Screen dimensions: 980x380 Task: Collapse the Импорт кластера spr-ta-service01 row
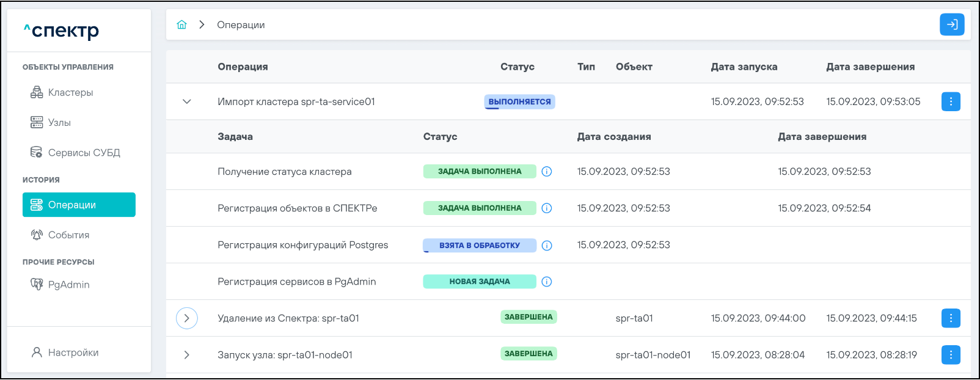point(187,101)
